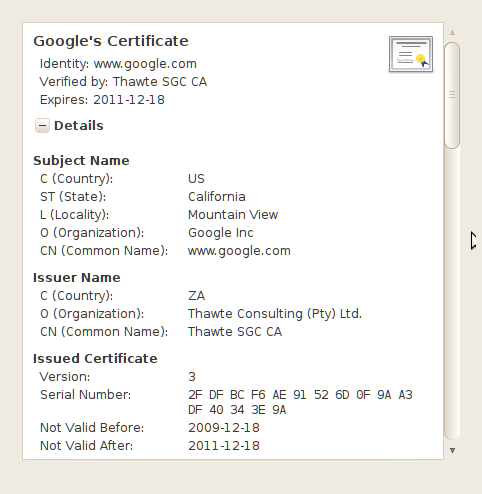Click the Subject common name www.google.com value
Viewport: 482px width, 494px height.
[x=239, y=251]
